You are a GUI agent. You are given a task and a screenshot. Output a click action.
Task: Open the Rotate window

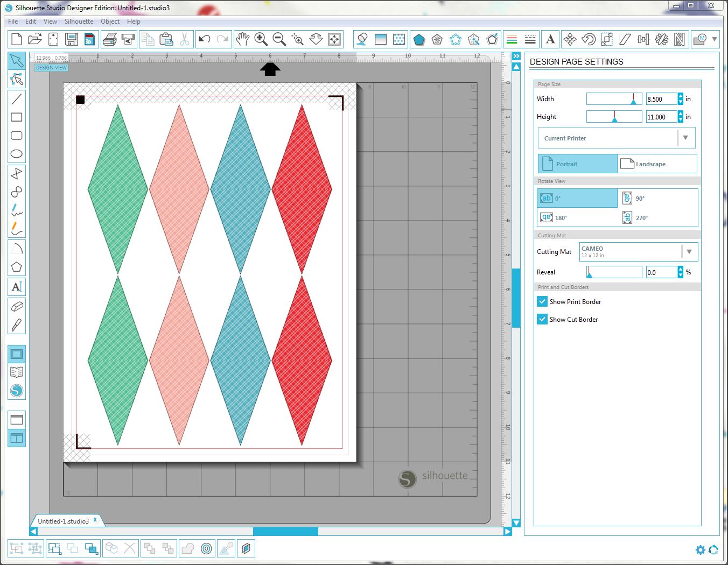[x=589, y=39]
